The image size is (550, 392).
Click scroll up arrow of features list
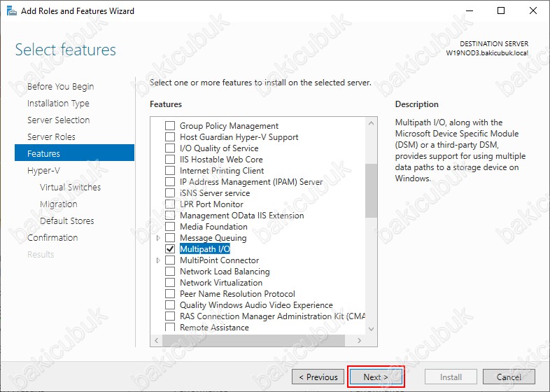tap(371, 123)
